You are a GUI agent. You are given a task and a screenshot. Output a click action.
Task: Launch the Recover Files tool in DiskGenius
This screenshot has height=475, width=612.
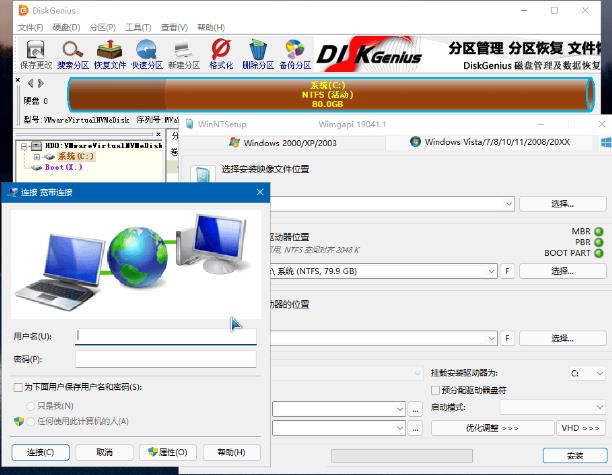pos(110,55)
